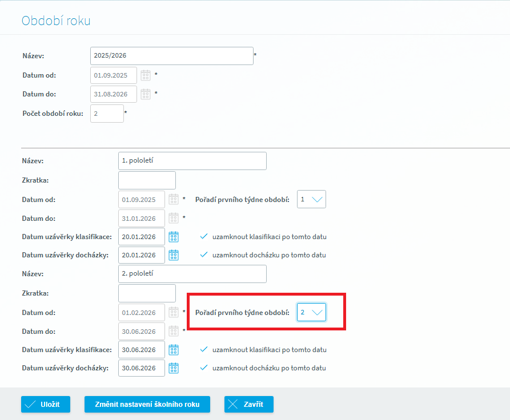Open calendar for 2. pololetí attendance deadline
The height and width of the screenshot is (420, 510).
click(174, 368)
